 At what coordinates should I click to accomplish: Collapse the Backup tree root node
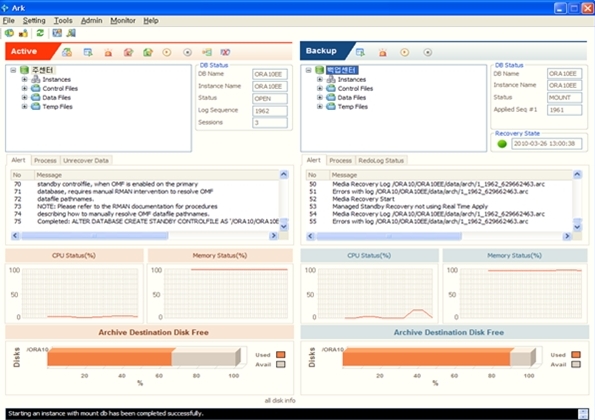[x=309, y=70]
